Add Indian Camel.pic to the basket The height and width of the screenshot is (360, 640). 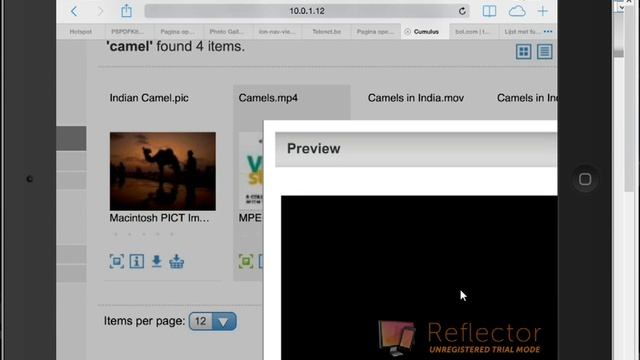tap(176, 261)
